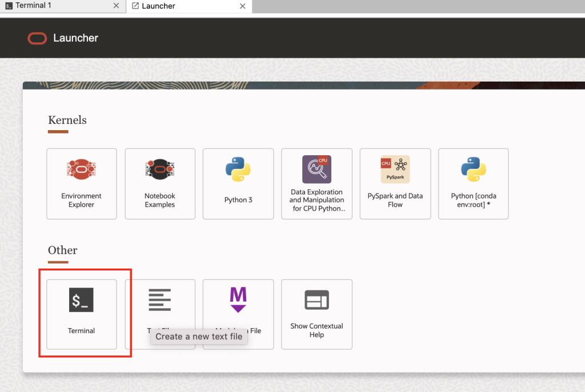Image resolution: width=585 pixels, height=392 pixels.
Task: Open the Notebook Examples tile
Action: click(x=160, y=184)
